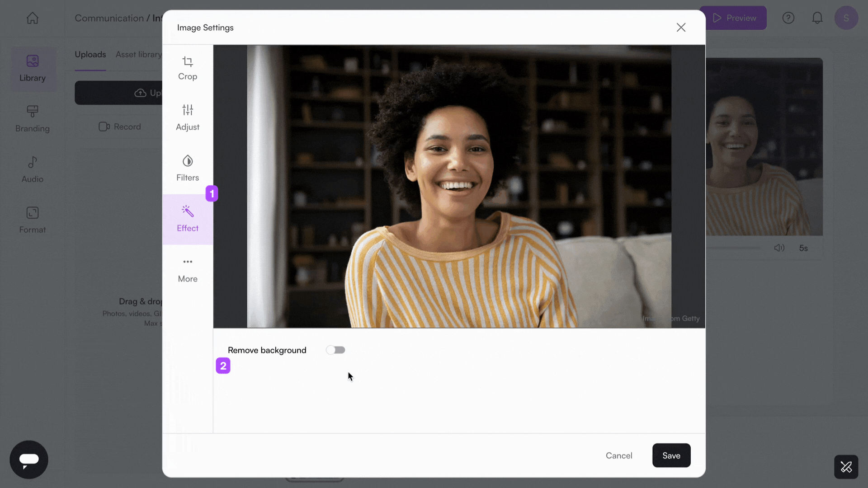Close the Image Settings dialog
Image resolution: width=868 pixels, height=488 pixels.
pyautogui.click(x=681, y=28)
